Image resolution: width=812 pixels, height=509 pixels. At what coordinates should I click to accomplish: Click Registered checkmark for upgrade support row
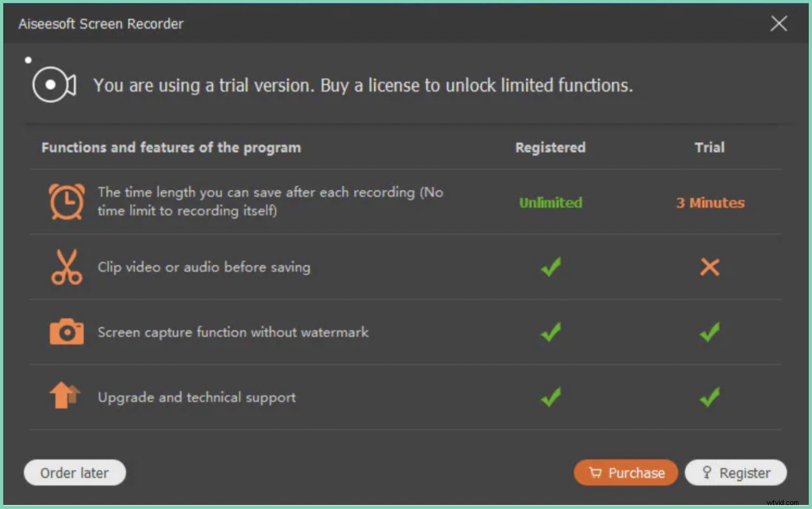[x=551, y=397]
